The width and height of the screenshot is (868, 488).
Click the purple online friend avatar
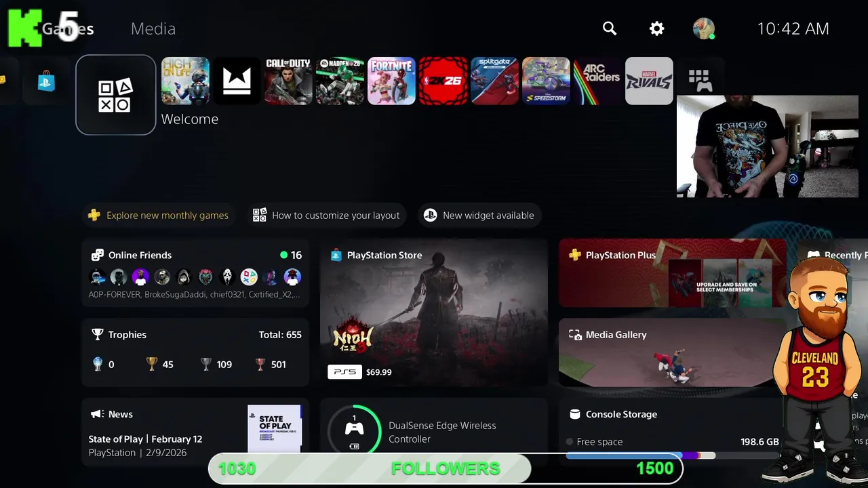point(140,277)
